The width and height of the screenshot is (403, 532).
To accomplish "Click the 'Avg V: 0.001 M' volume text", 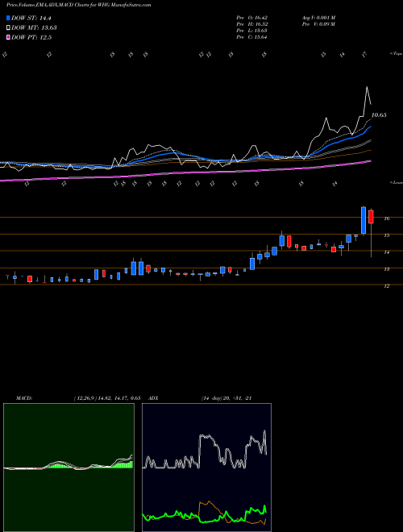I will (x=318, y=18).
